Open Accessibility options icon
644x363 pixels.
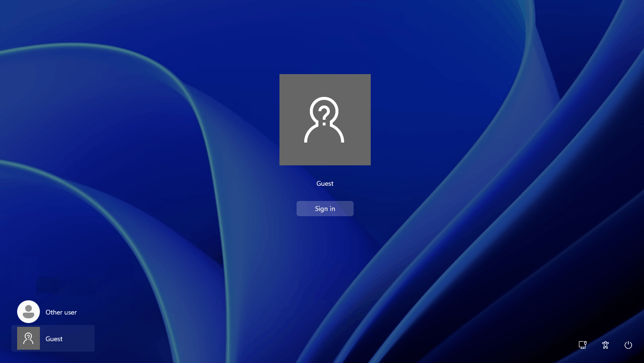coord(606,345)
